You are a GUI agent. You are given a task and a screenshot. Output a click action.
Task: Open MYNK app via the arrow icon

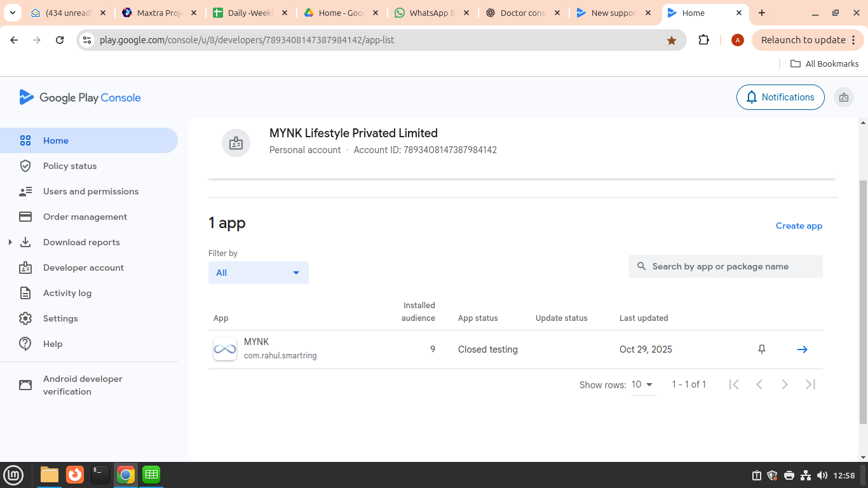point(802,349)
